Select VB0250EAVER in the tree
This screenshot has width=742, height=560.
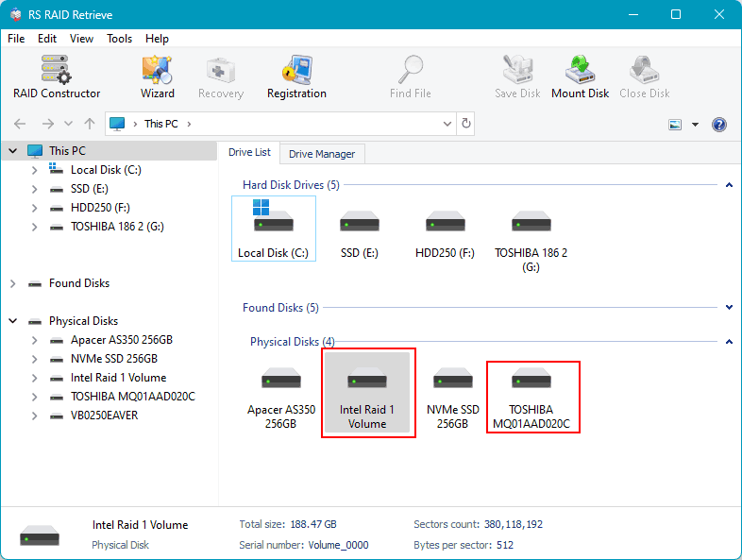(104, 416)
